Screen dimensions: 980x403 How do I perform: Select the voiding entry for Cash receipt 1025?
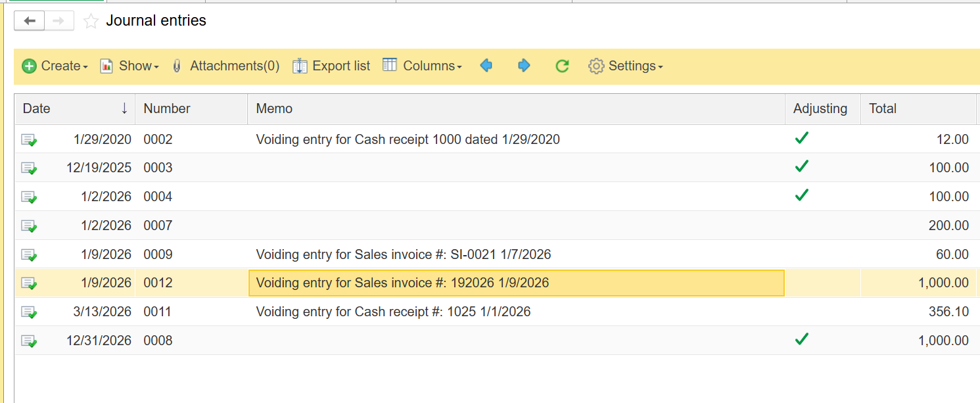pyautogui.click(x=393, y=312)
